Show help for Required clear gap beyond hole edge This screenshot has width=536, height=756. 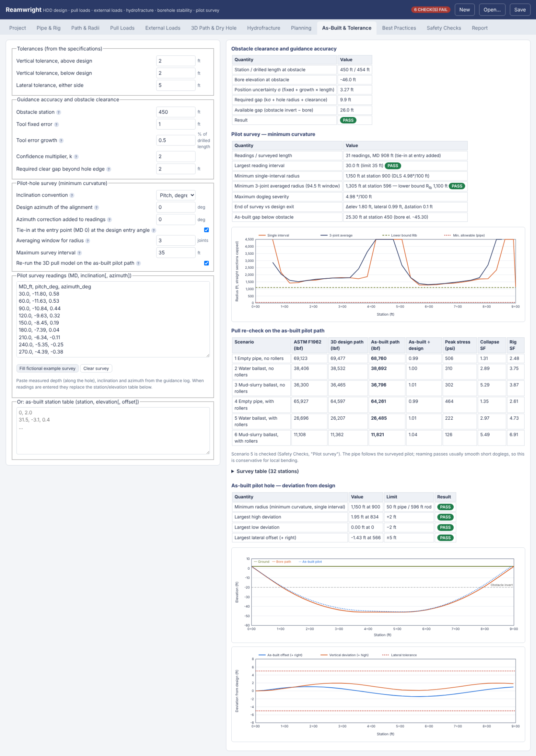(109, 169)
